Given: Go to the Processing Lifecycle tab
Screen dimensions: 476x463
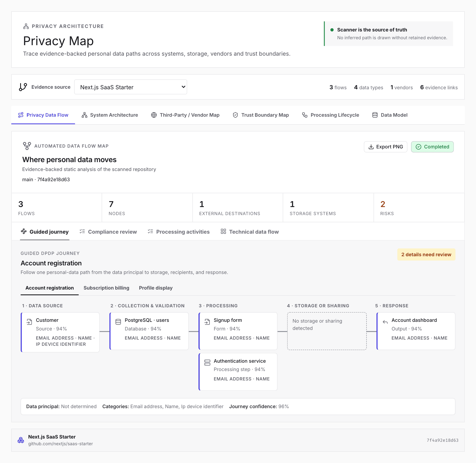Looking at the screenshot, I should (x=331, y=115).
